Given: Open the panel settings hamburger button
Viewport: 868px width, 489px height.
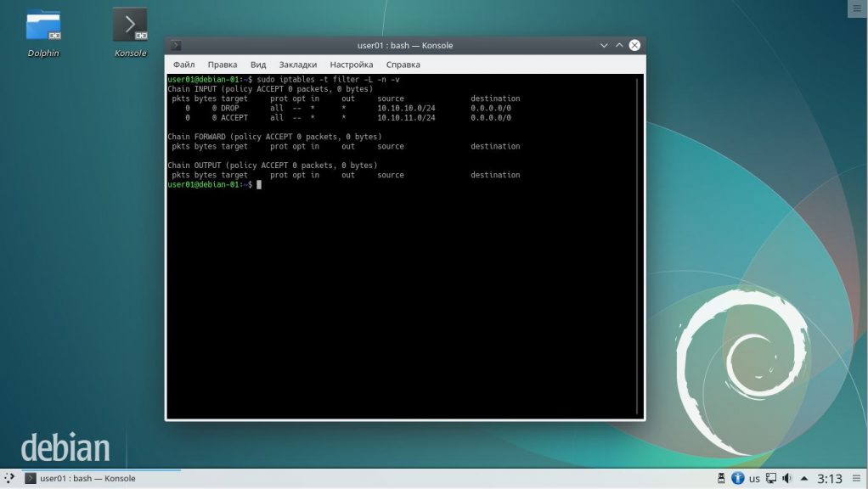Looking at the screenshot, I should 856,478.
